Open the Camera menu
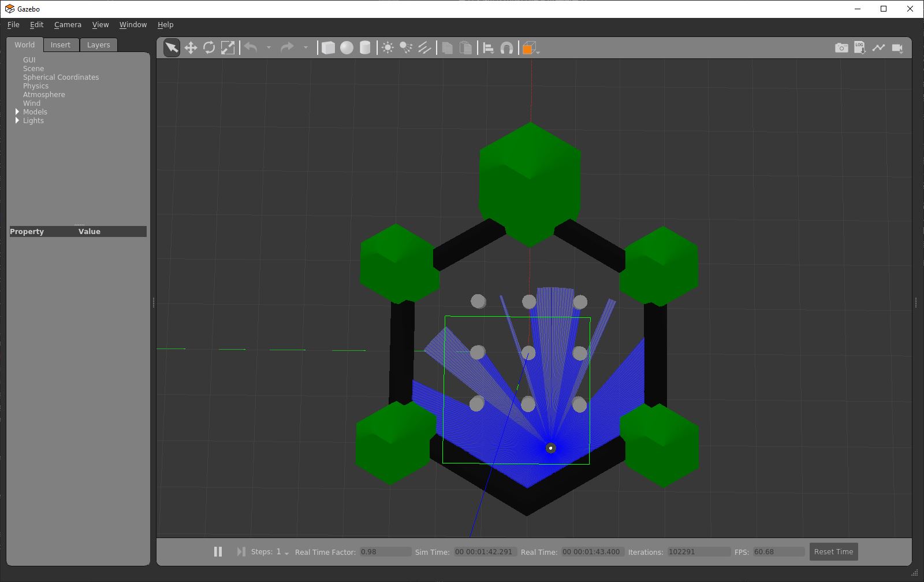924x582 pixels. click(68, 24)
